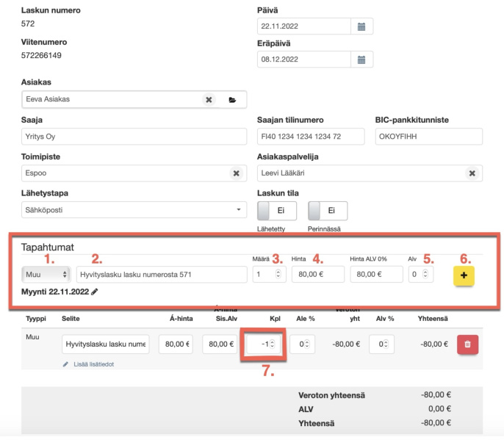Adjust the Ale % stepper in row
504x440 pixels.
306,344
